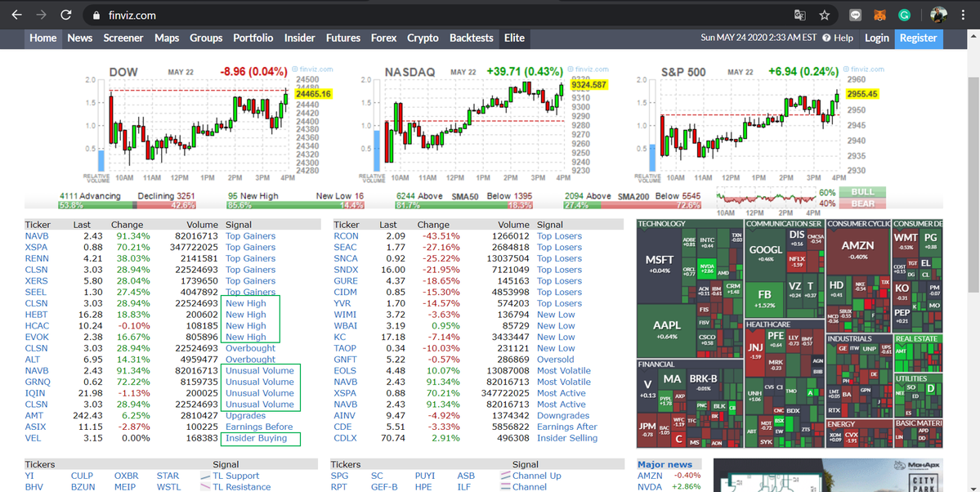Click the Insider Buying signal link
The height and width of the screenshot is (492, 980).
(257, 438)
